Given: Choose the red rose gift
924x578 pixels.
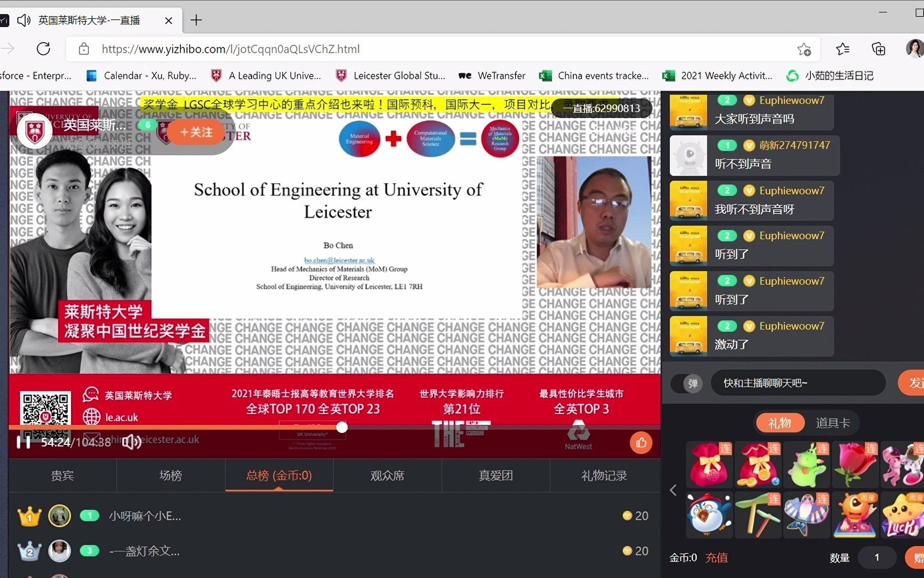Looking at the screenshot, I should point(855,465).
